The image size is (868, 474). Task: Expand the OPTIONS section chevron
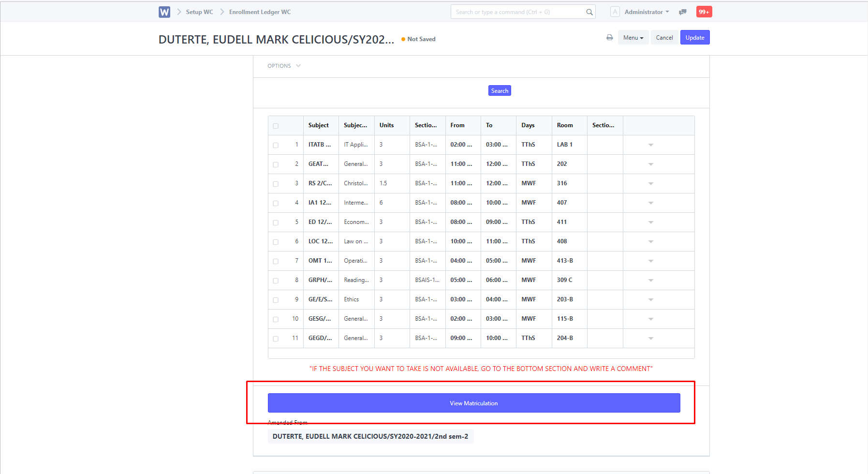coord(298,66)
